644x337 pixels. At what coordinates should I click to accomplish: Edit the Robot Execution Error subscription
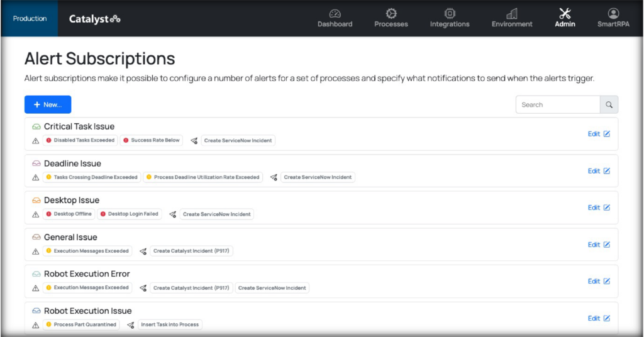[598, 281]
